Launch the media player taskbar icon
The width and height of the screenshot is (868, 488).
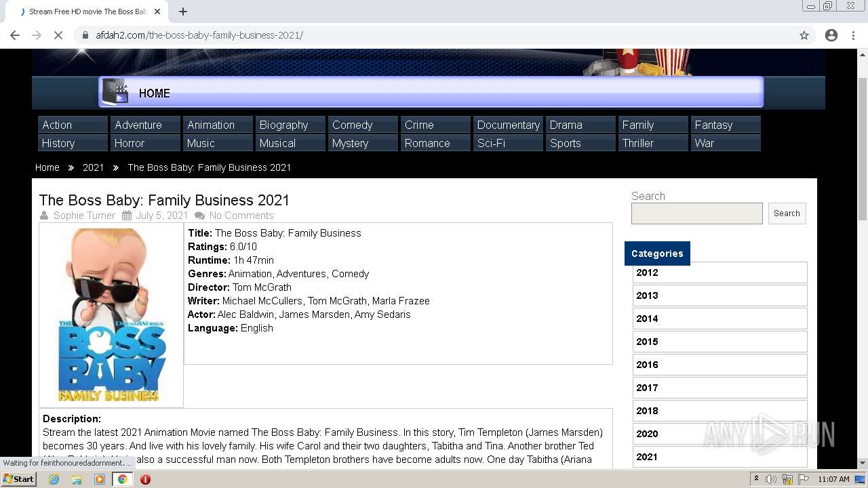(100, 479)
